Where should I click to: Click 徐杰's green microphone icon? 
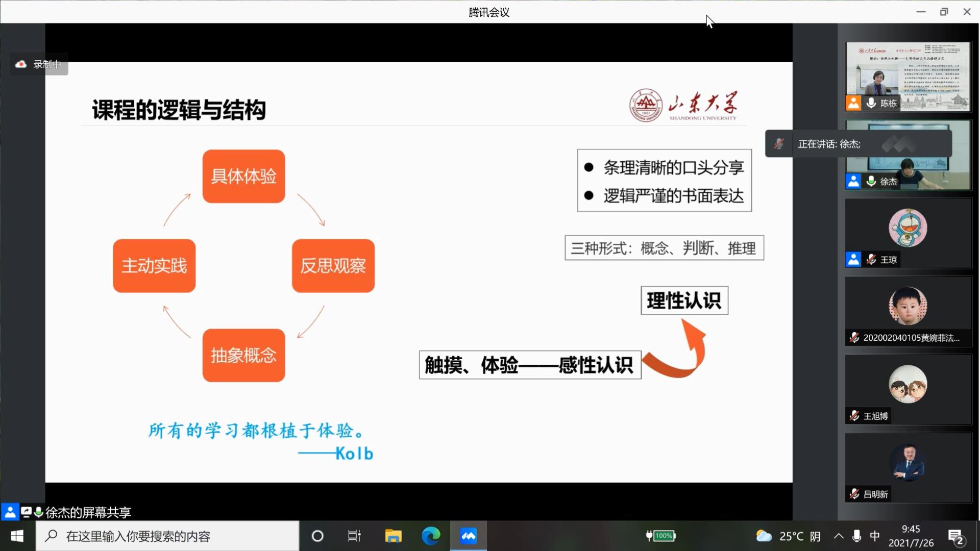pyautogui.click(x=871, y=181)
